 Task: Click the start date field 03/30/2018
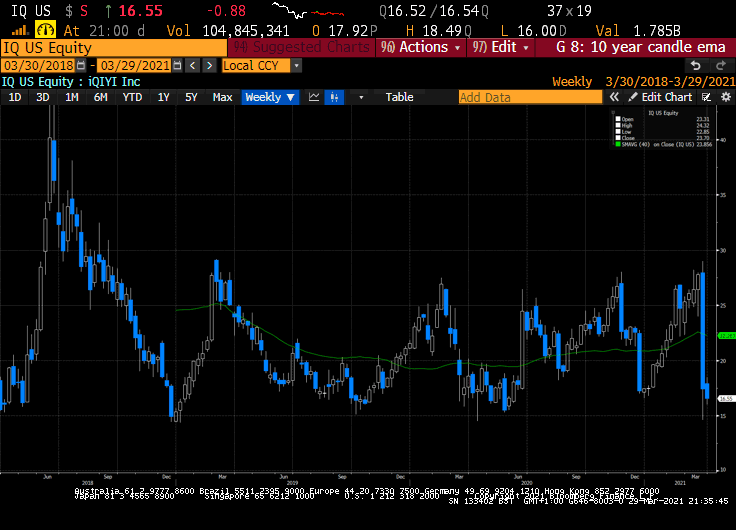point(39,66)
